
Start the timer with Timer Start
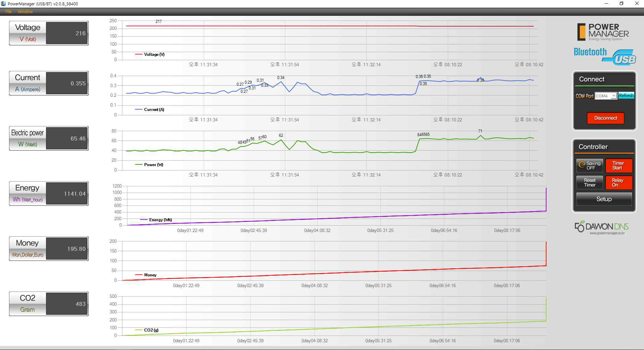tap(619, 165)
